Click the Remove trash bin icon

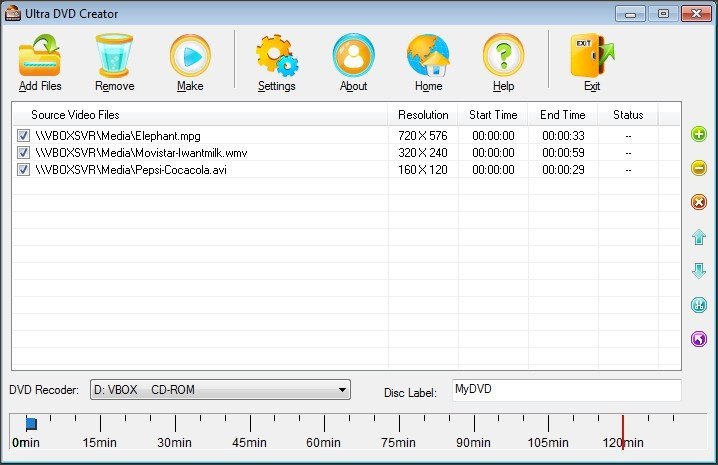point(114,55)
